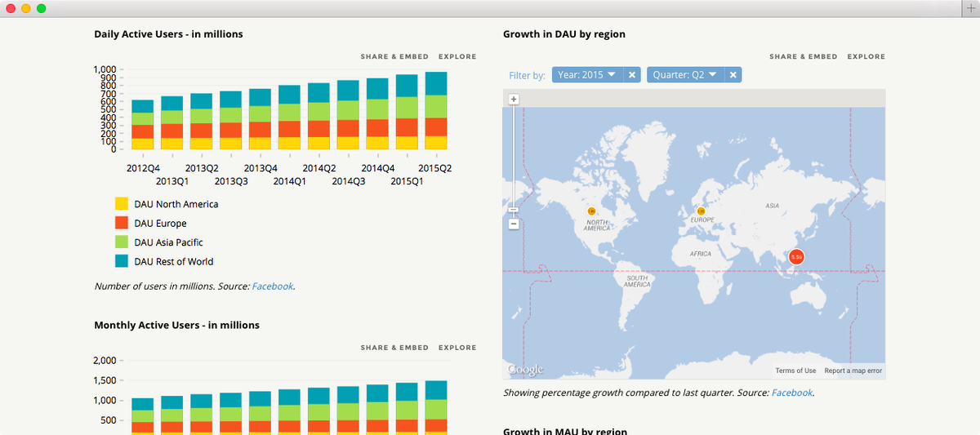Click the Europe map marker

(x=701, y=211)
